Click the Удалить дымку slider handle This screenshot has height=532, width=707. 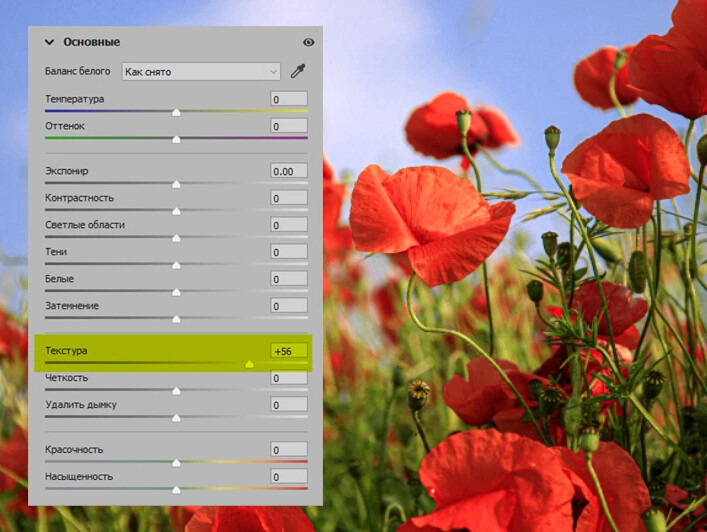176,418
